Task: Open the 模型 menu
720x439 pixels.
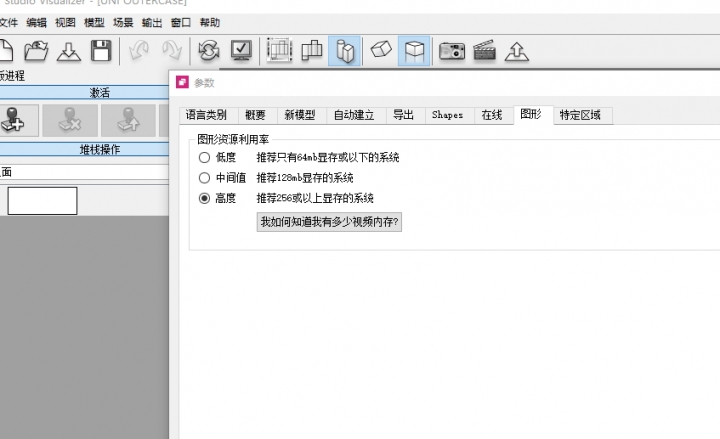Action: coord(94,22)
